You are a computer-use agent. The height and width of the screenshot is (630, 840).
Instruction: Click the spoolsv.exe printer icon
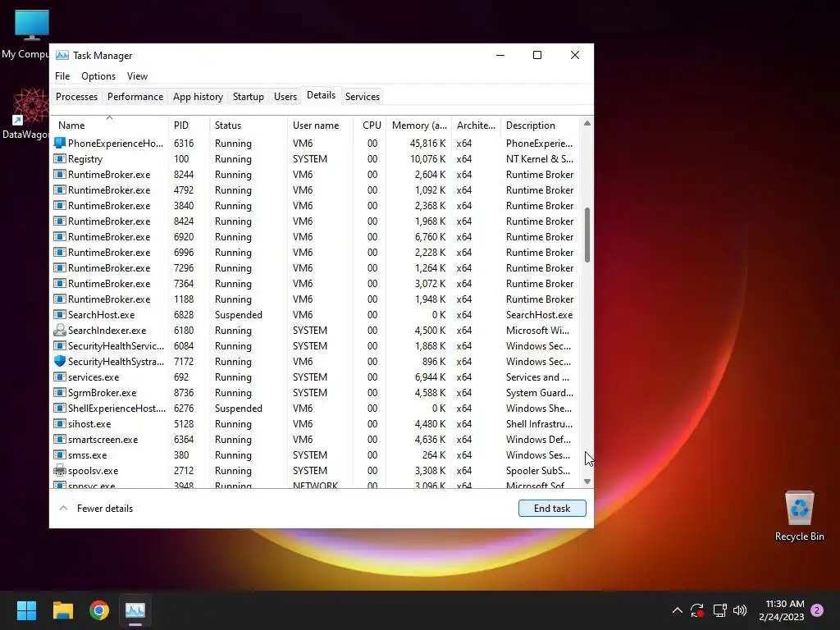coord(59,470)
